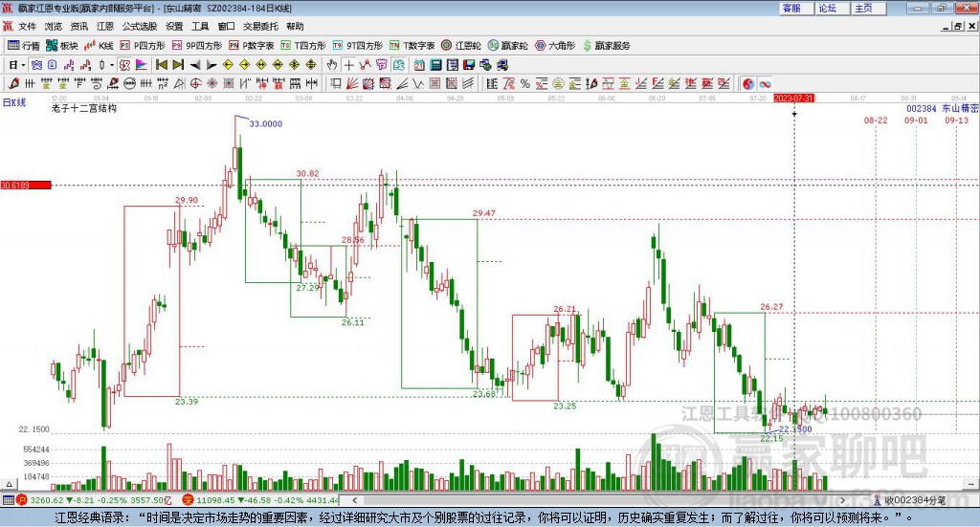
Task: Expand the candlestick style dropdown arrow
Action: (112, 65)
